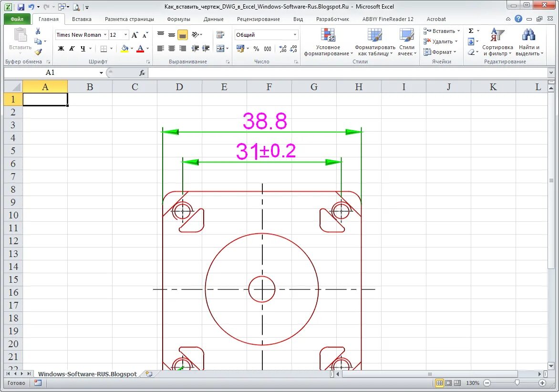Click the text orientation icon

(x=196, y=34)
